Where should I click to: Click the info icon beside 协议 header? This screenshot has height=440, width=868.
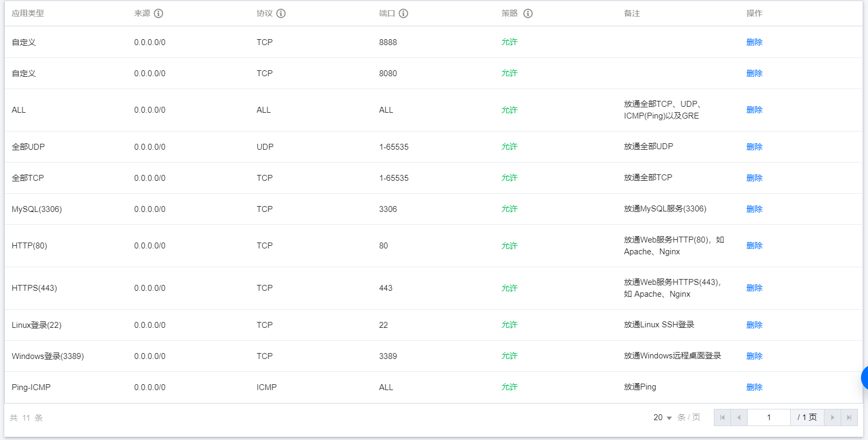coord(281,13)
